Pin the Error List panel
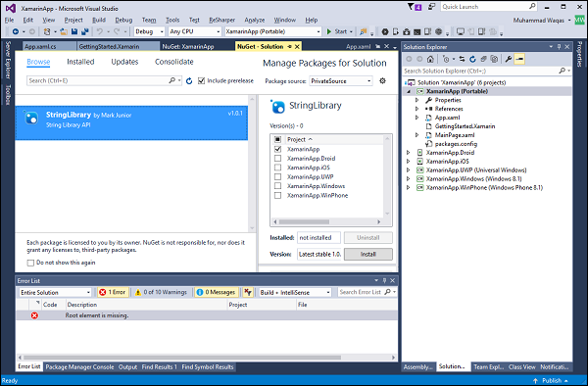 384,281
